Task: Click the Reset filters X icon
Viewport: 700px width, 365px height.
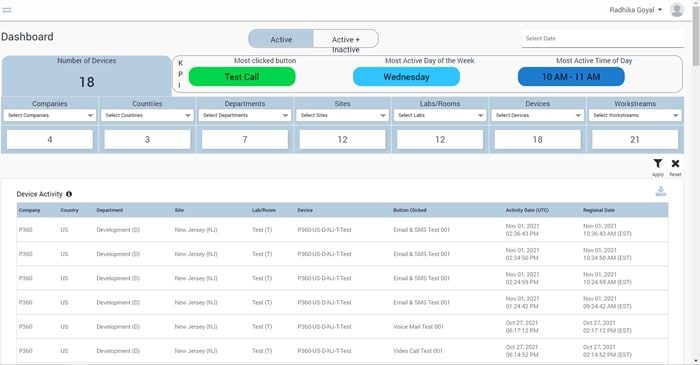Action: pos(675,164)
